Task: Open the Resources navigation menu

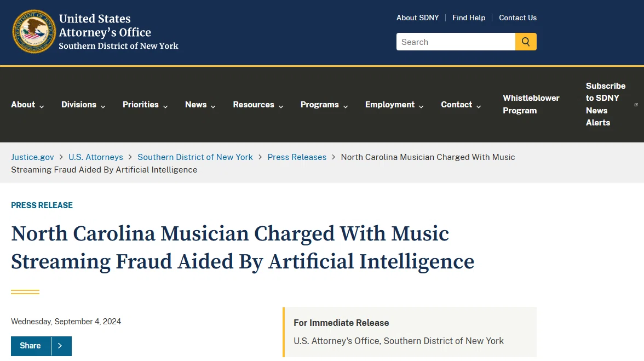Action: point(258,105)
